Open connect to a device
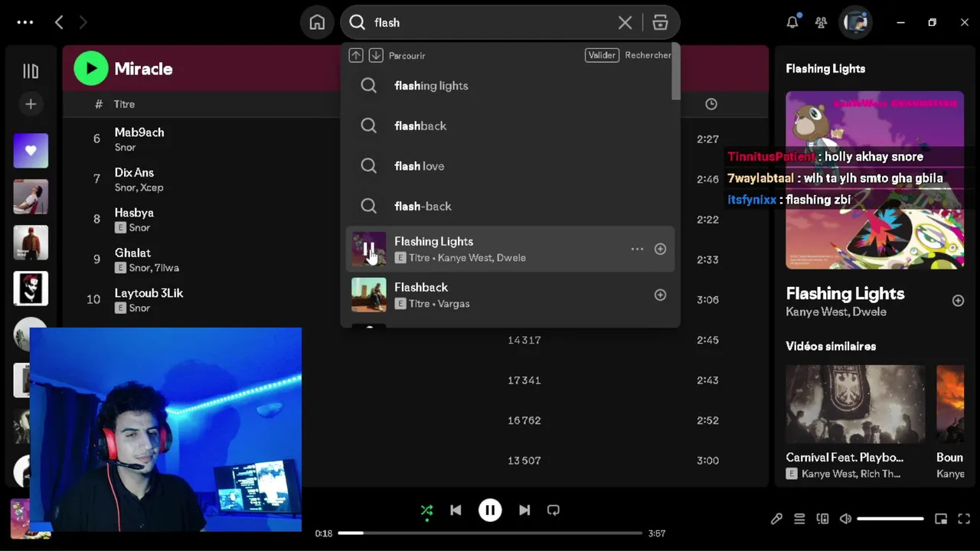Image resolution: width=980 pixels, height=551 pixels. pyautogui.click(x=822, y=519)
